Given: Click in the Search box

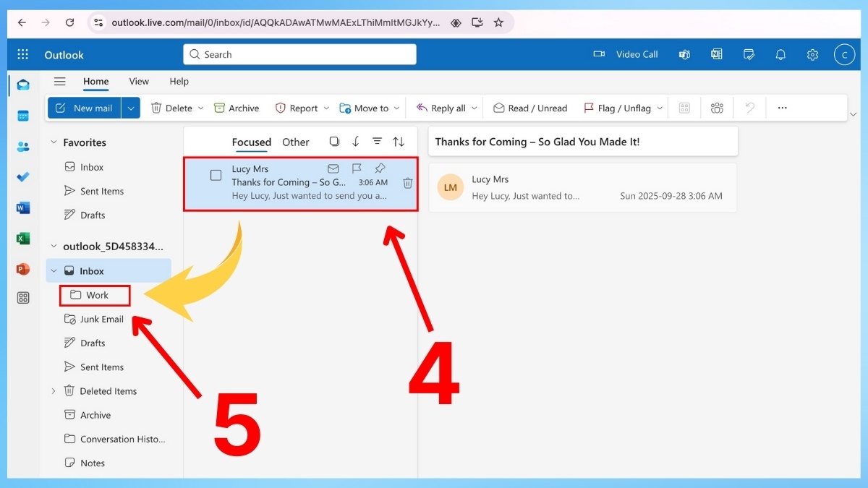Looking at the screenshot, I should click(299, 55).
